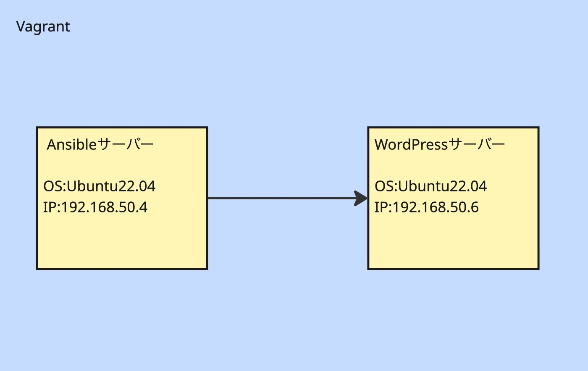
Task: Select "IP:192.168.50.4" text
Action: click(95, 207)
